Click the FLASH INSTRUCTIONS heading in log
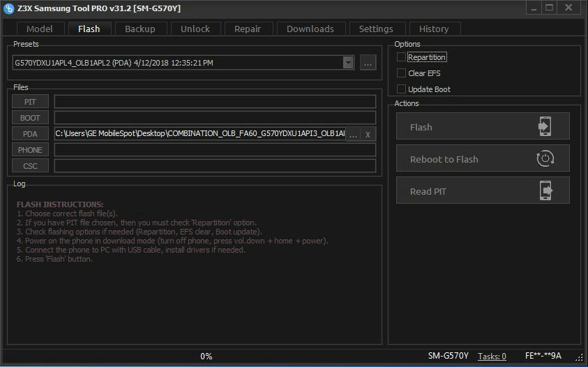This screenshot has width=588, height=367. (60, 204)
